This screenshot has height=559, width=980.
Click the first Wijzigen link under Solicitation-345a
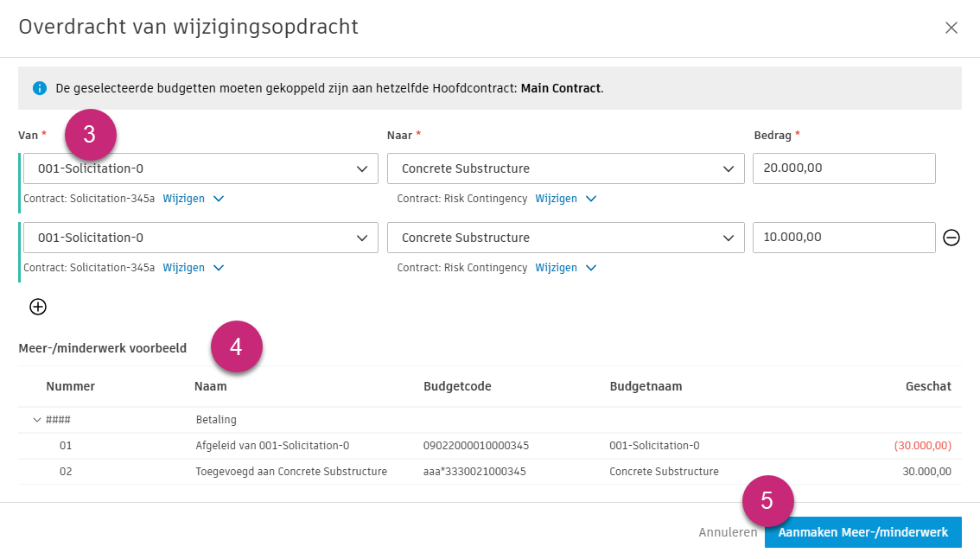[184, 198]
